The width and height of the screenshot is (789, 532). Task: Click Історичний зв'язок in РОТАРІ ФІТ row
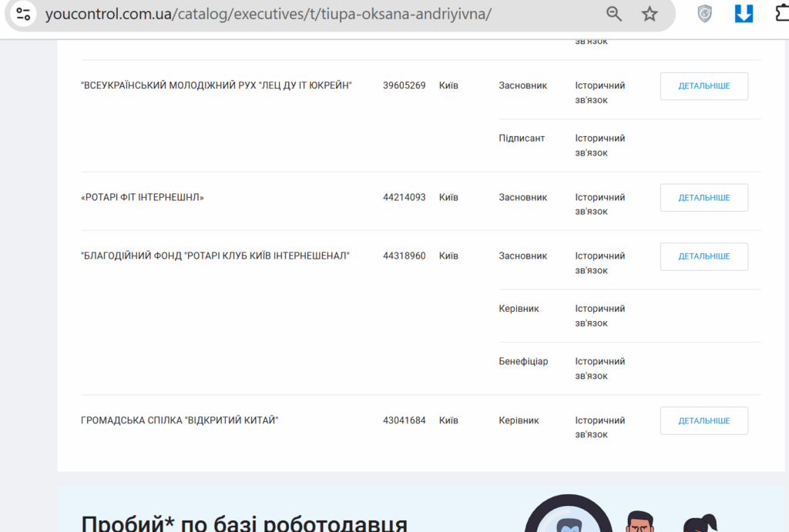(599, 204)
